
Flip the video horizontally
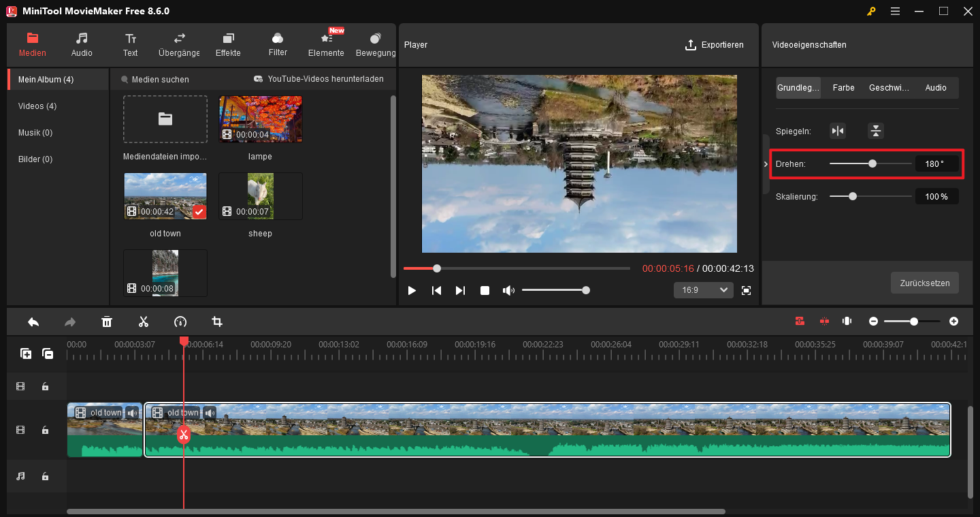point(838,130)
